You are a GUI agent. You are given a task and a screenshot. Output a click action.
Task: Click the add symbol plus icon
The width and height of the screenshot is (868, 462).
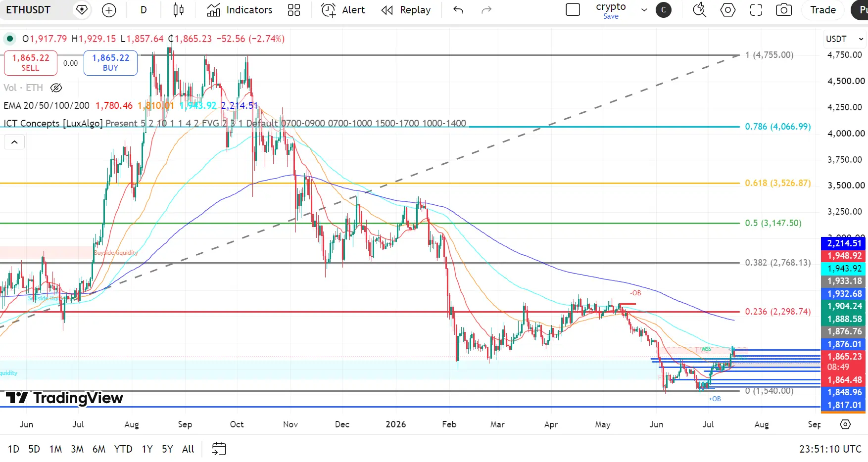point(109,10)
